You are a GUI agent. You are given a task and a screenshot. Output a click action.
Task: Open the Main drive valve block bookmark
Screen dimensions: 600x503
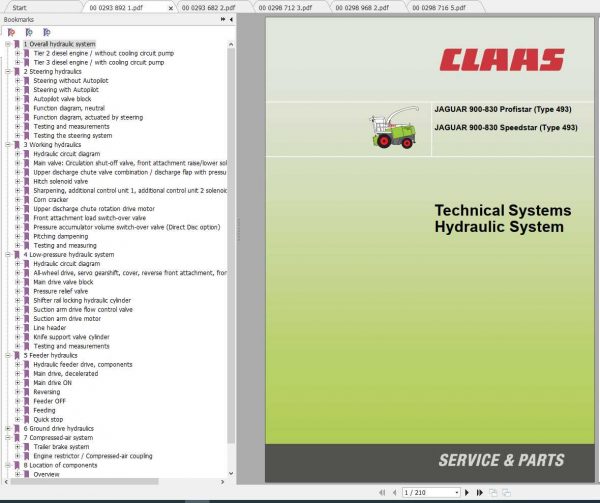click(63, 282)
